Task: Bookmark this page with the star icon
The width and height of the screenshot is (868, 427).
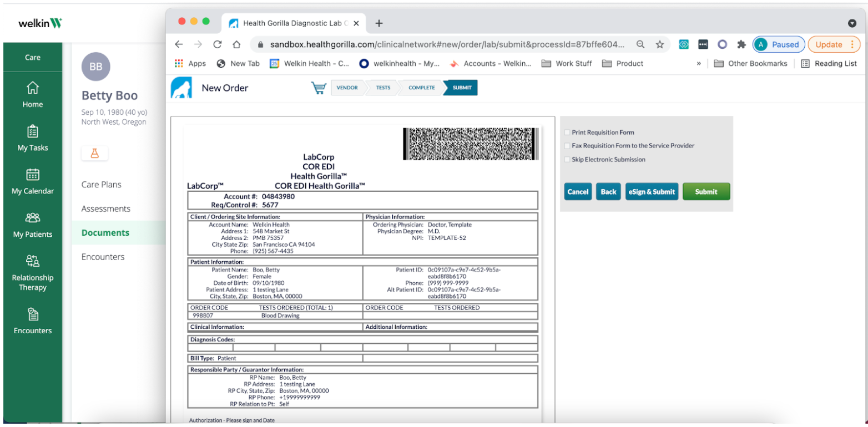Action: [660, 44]
